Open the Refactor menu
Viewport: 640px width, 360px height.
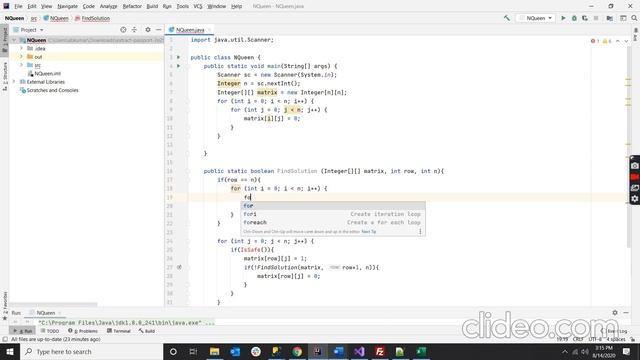point(132,6)
